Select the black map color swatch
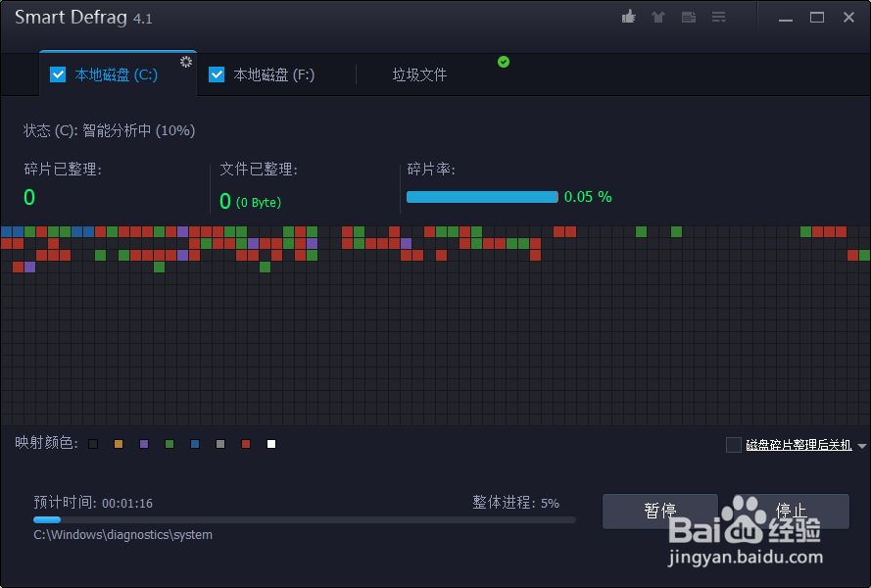The image size is (871, 588). tap(93, 444)
